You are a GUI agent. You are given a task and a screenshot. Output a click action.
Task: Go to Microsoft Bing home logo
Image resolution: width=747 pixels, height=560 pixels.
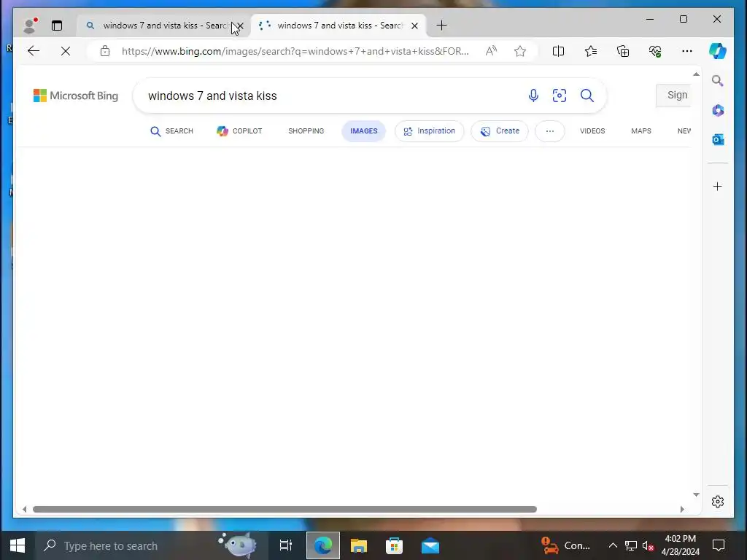[x=76, y=96]
